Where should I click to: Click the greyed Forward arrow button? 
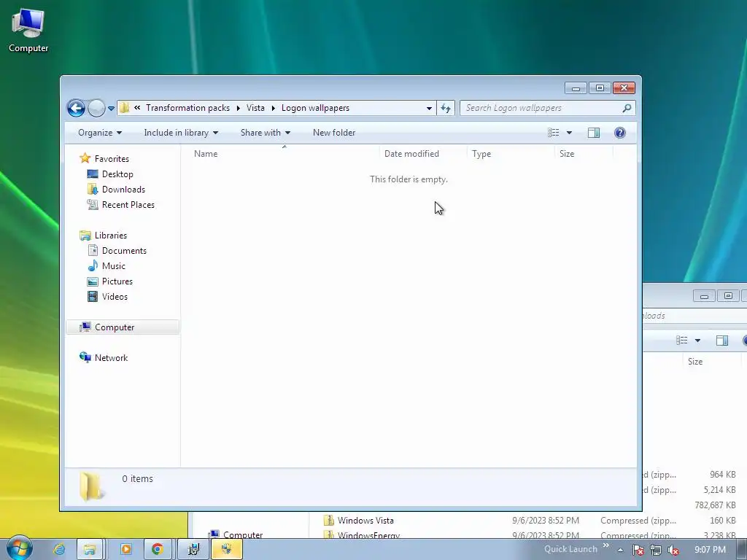tap(96, 108)
